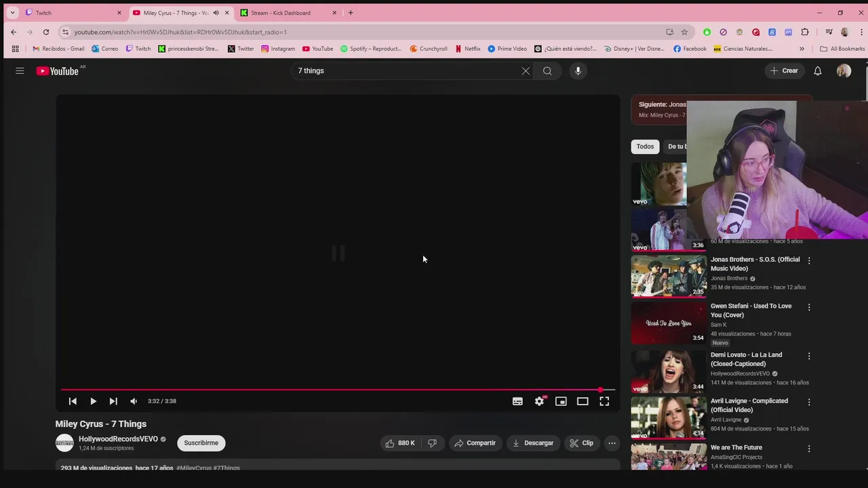Play the paused video

(93, 401)
